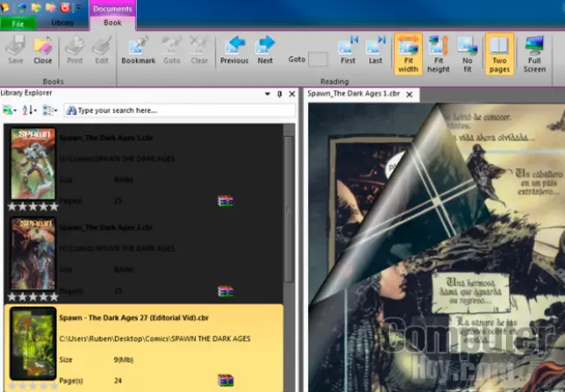The width and height of the screenshot is (565, 392).
Task: Select the Spawn Dark Ages 27 cover thumbnail
Action: (33, 343)
